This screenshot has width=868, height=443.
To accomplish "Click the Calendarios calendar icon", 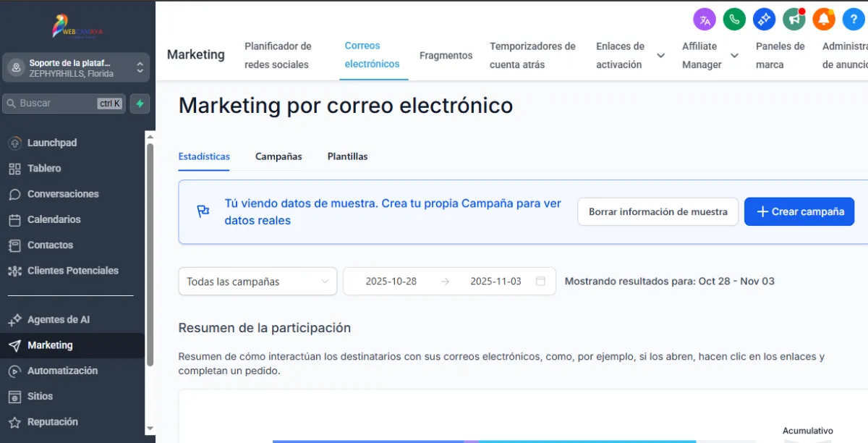I will coord(14,219).
